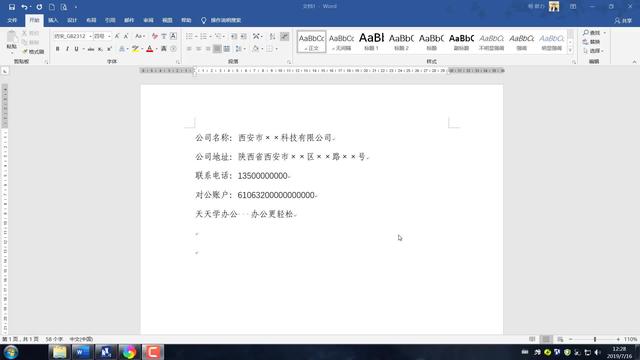This screenshot has height=360, width=640.
Task: Apply strikethrough to text
Action: pyautogui.click(x=91, y=49)
